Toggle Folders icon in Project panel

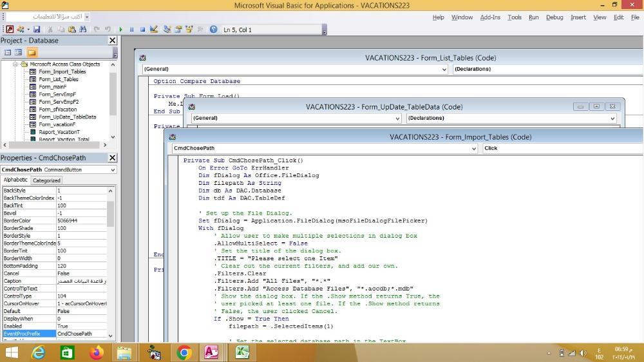coord(32,52)
